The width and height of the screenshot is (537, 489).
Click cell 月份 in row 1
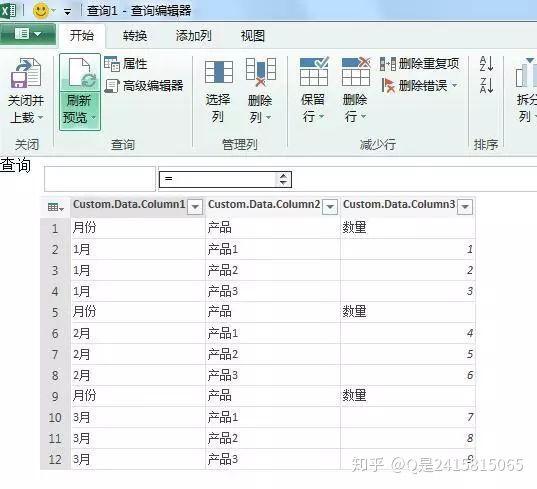point(138,228)
